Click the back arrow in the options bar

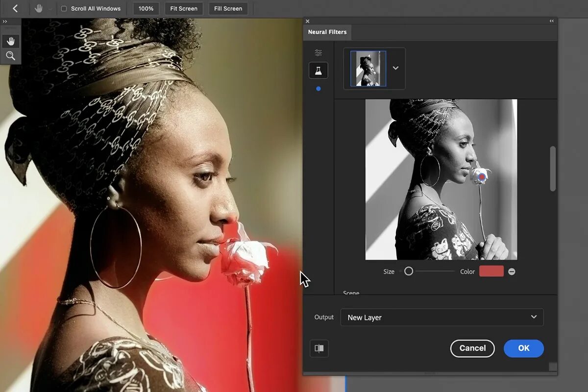pyautogui.click(x=15, y=8)
